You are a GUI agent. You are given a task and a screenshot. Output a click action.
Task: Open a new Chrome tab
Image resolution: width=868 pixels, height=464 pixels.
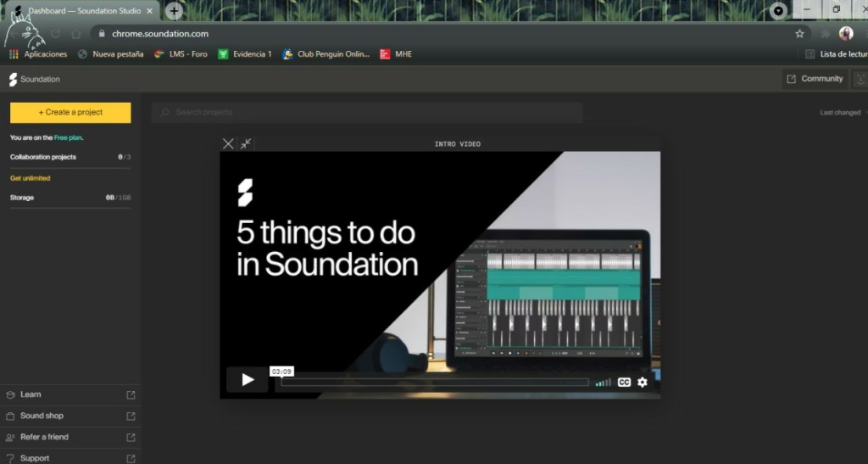tap(174, 11)
